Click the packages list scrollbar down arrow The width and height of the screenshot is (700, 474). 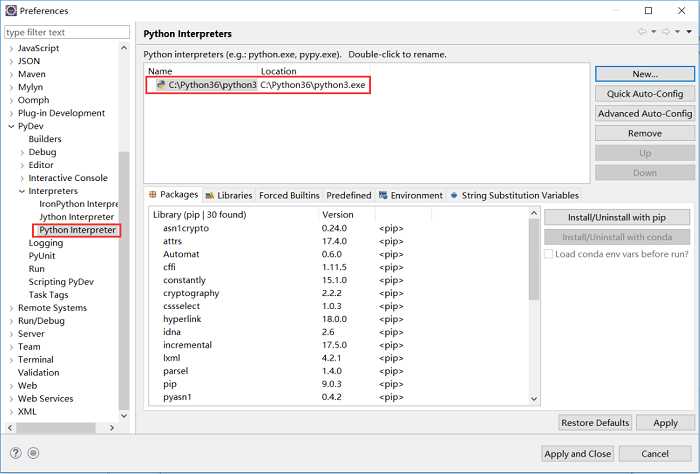coord(534,399)
